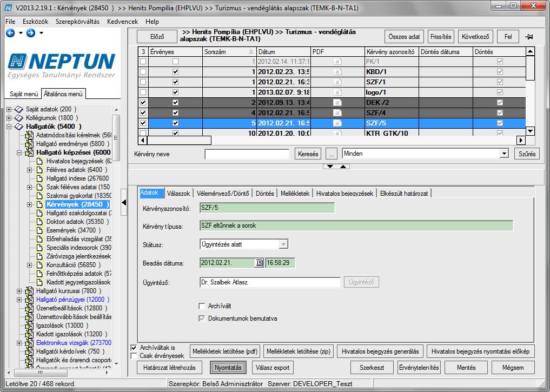
Task: Click the Hallgató eredményei node icon
Action: click(29, 144)
